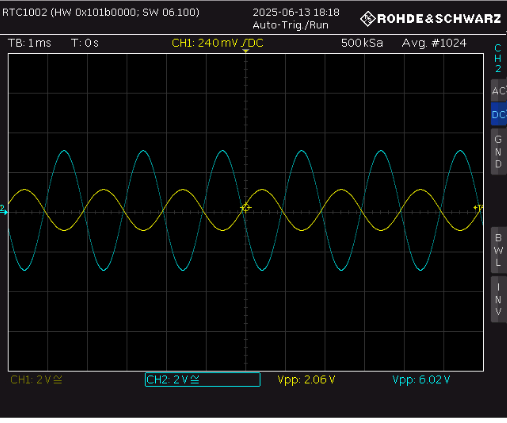Click the CH2 ground reference arrow marker
The height and width of the screenshot is (423, 507).
[x=3, y=210]
